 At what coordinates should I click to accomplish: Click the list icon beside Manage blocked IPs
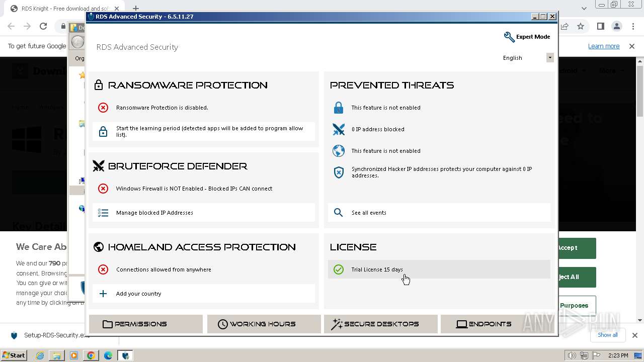103,213
